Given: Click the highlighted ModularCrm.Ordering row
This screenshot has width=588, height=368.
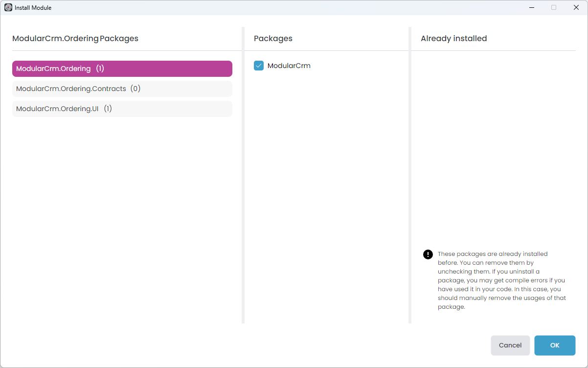Looking at the screenshot, I should [x=122, y=69].
